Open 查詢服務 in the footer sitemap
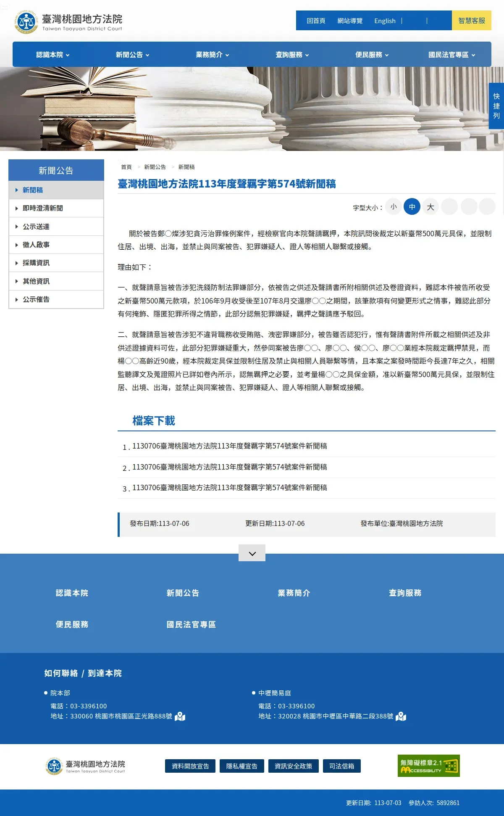This screenshot has height=816, width=504. point(405,593)
